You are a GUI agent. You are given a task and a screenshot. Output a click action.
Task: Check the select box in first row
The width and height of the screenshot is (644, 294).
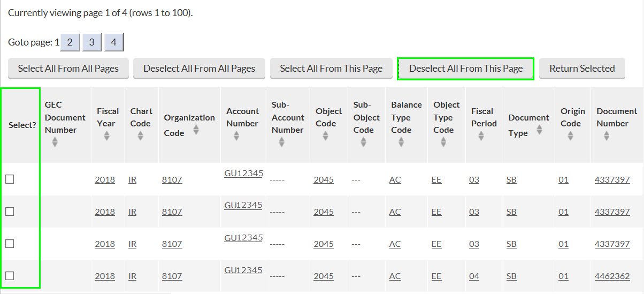coord(10,179)
